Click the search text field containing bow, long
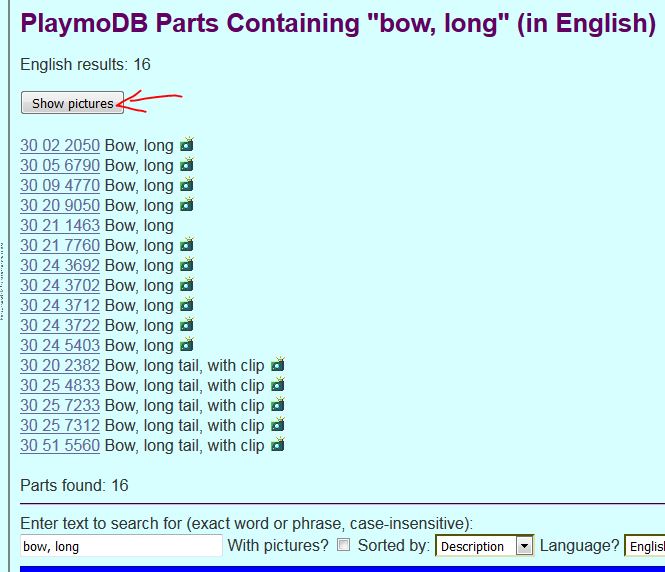The width and height of the screenshot is (665, 572). point(121,546)
